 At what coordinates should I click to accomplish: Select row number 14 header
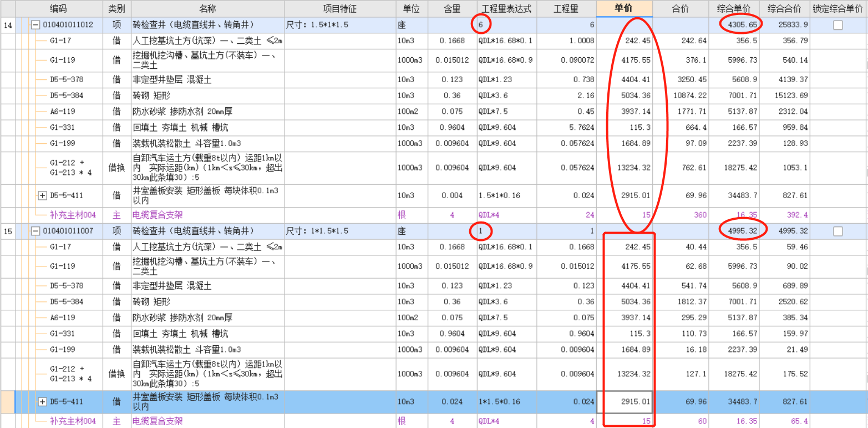(x=8, y=25)
